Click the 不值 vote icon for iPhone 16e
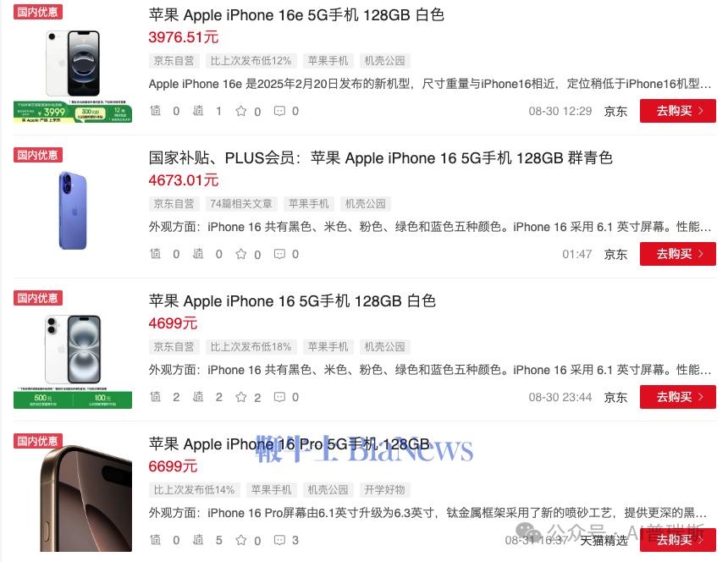The image size is (728, 562). 198,111
